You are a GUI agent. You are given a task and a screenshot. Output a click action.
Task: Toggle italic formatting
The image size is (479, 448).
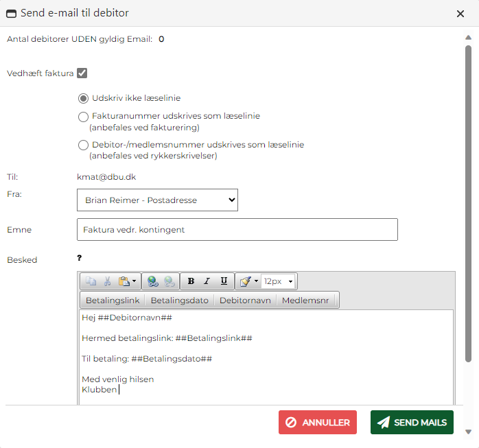[207, 281]
